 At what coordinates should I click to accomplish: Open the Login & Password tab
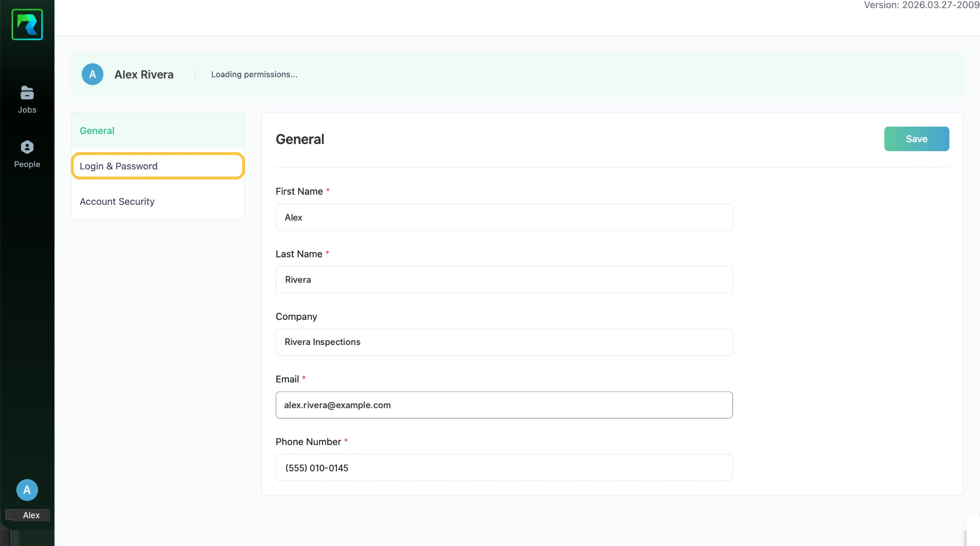tap(158, 166)
